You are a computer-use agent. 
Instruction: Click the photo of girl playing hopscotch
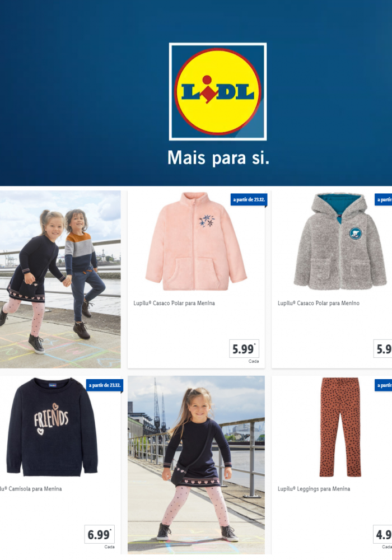197,465
